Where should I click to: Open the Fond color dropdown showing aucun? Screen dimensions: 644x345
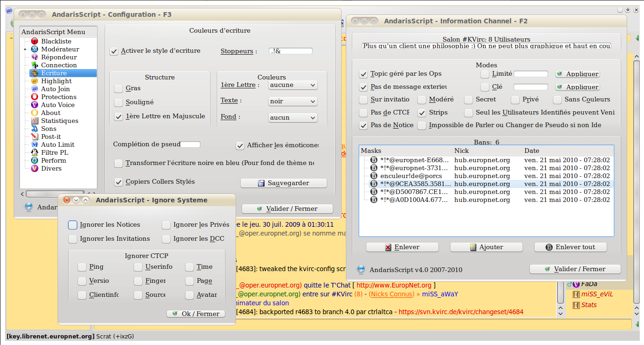[293, 117]
